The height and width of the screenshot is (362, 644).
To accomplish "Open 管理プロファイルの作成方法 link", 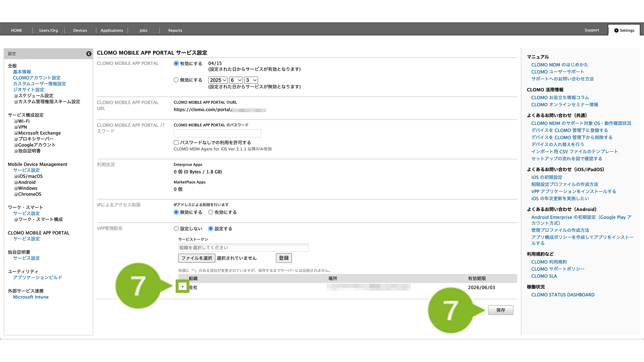I will pyautogui.click(x=560, y=230).
